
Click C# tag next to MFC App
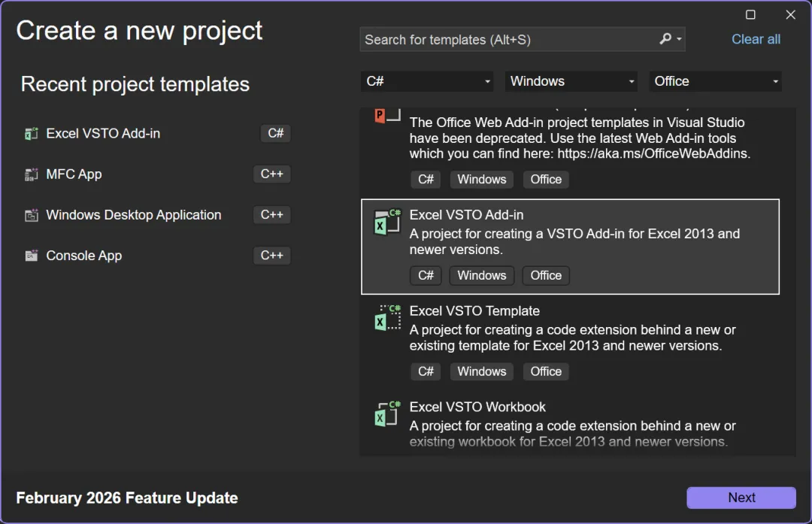[271, 174]
